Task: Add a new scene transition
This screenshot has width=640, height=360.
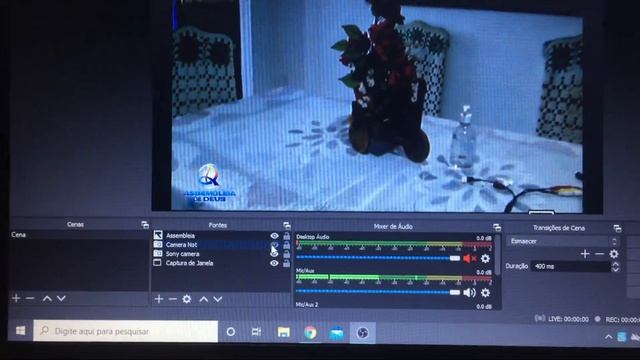Action: pyautogui.click(x=585, y=254)
